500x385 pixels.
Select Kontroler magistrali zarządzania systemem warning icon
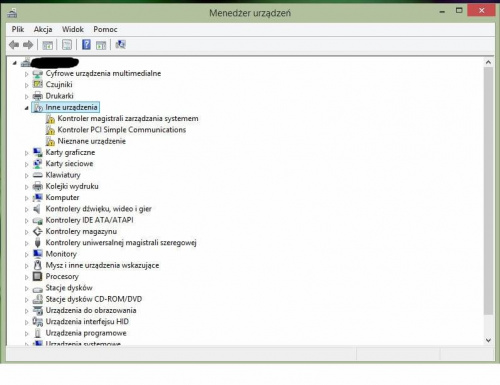tap(50, 119)
